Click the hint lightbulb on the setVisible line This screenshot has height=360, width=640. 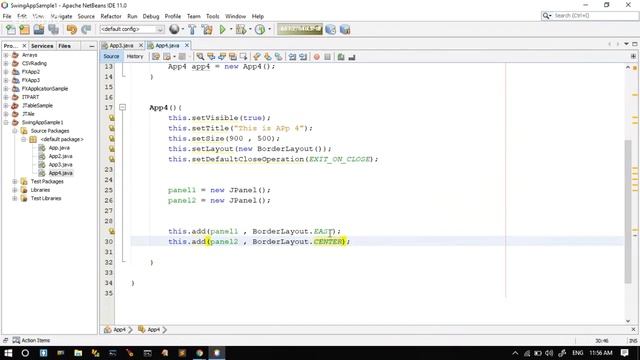click(x=111, y=118)
